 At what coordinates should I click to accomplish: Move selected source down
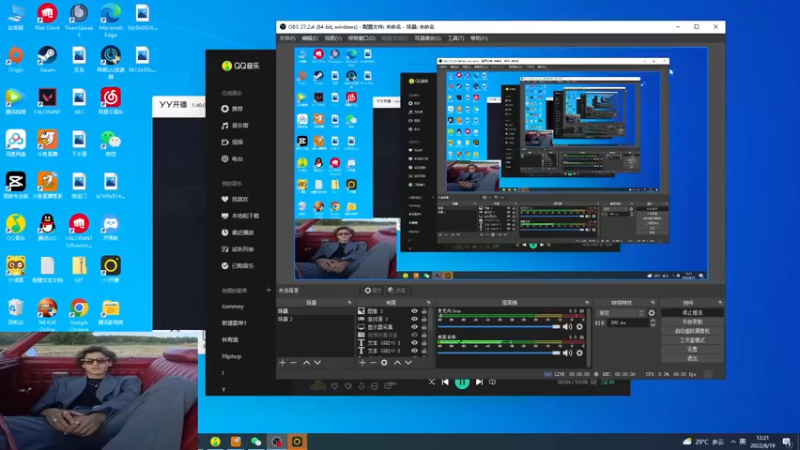[408, 363]
